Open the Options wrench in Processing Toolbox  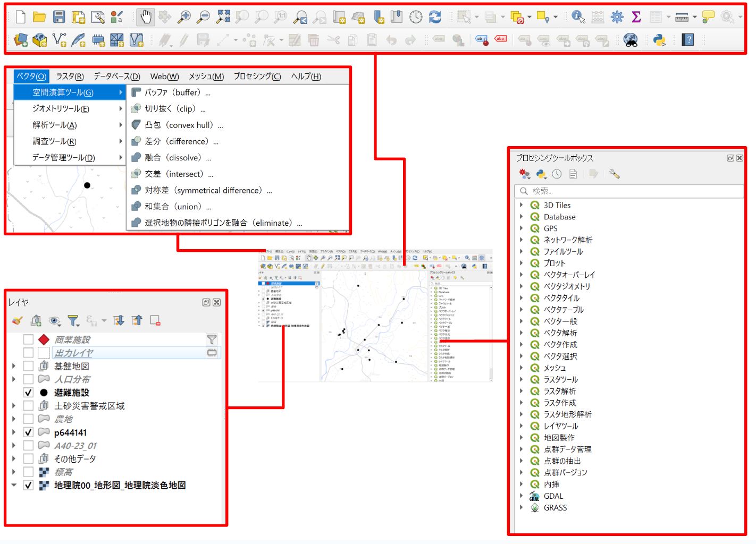click(614, 174)
